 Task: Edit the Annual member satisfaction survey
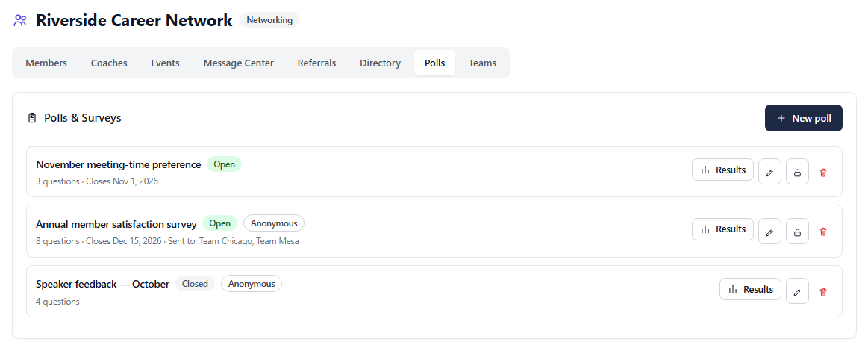click(769, 232)
